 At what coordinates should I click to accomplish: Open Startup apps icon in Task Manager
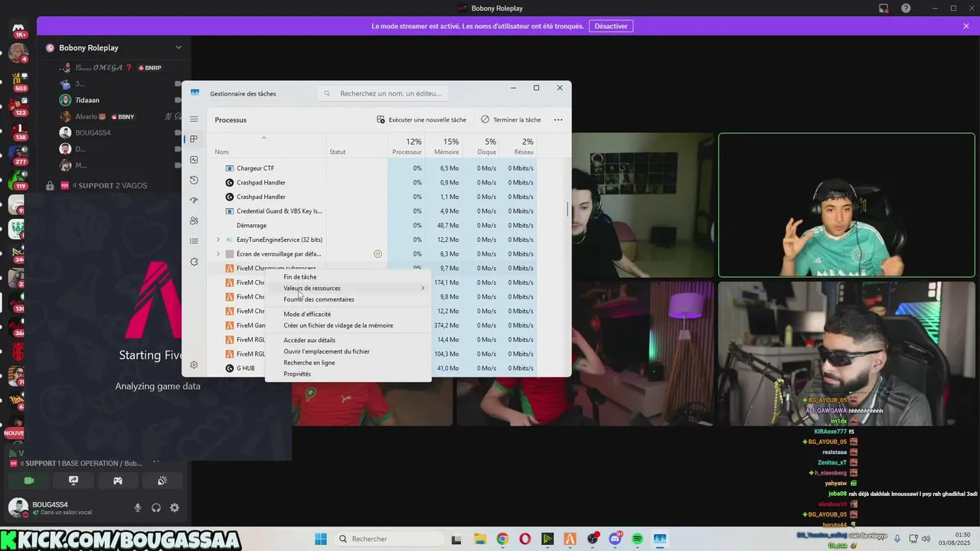pyautogui.click(x=194, y=201)
